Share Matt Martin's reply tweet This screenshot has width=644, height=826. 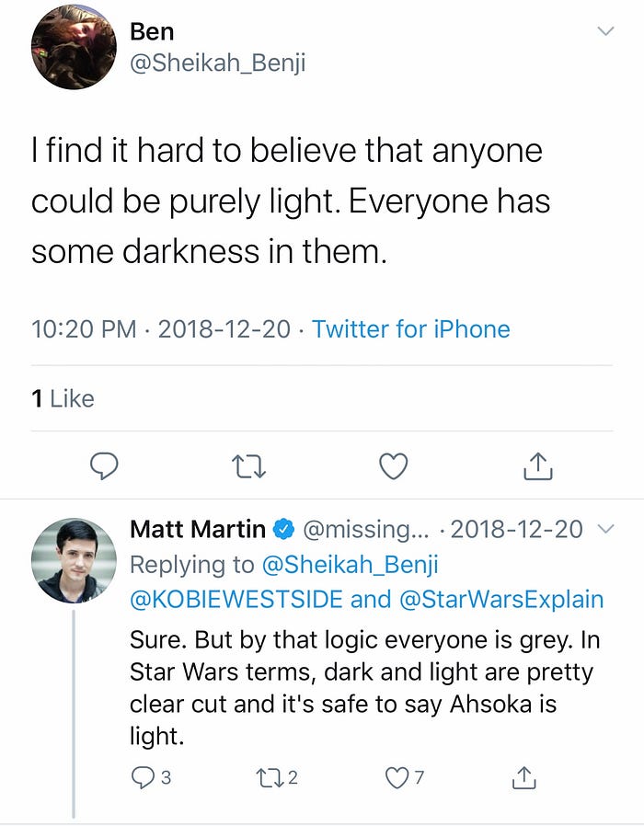point(523,777)
